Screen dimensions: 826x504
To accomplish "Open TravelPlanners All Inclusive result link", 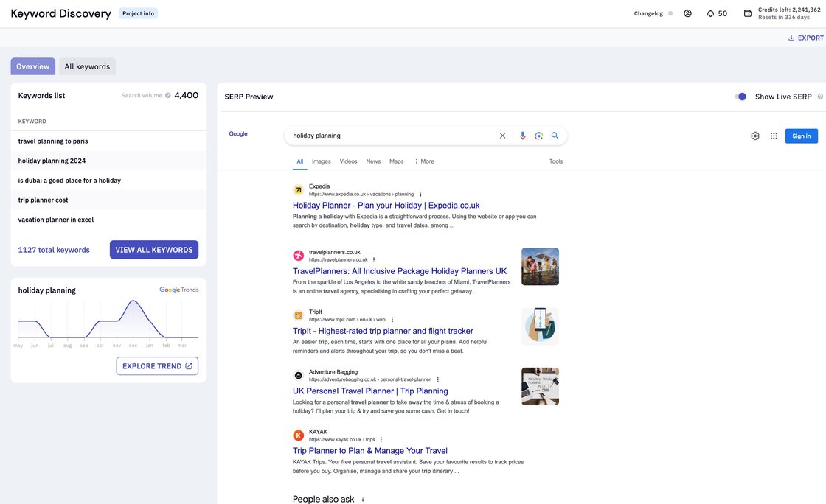I will pyautogui.click(x=399, y=271).
